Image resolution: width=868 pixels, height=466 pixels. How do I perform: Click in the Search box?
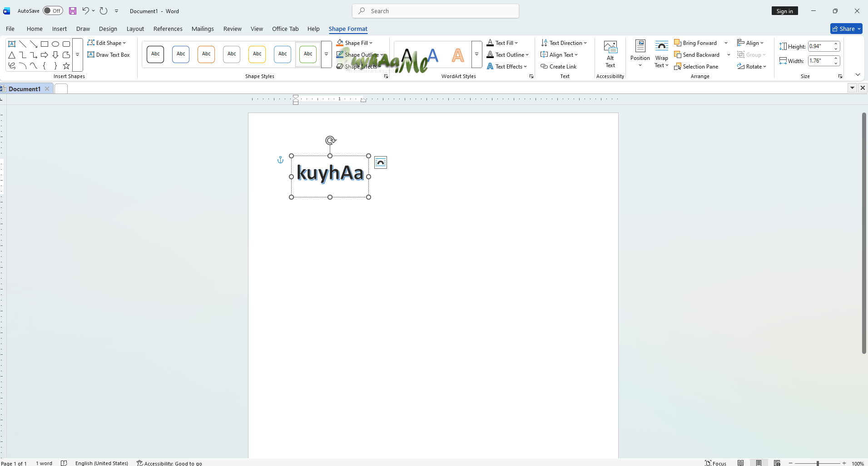(436, 11)
